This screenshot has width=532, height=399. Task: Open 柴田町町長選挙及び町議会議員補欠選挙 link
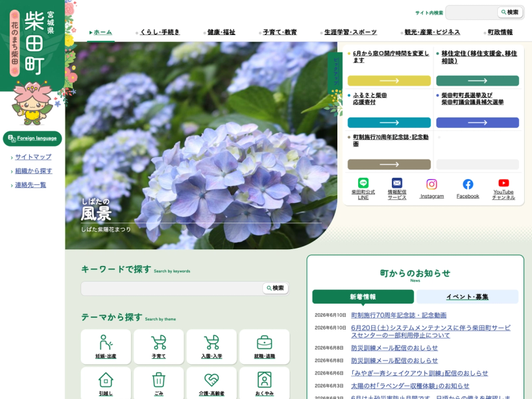(x=472, y=99)
